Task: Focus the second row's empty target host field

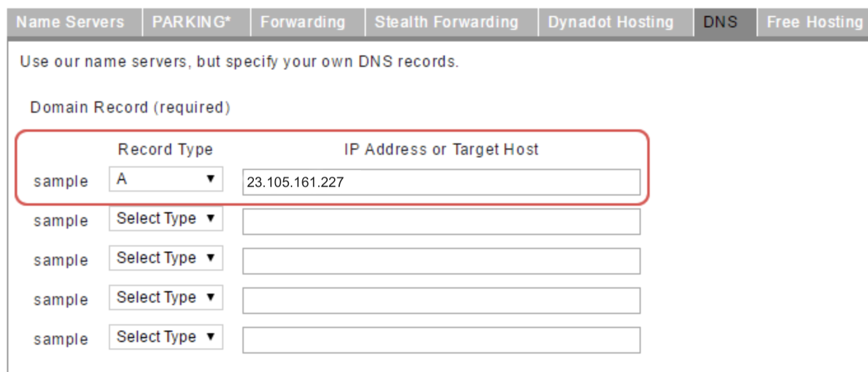Action: point(441,222)
